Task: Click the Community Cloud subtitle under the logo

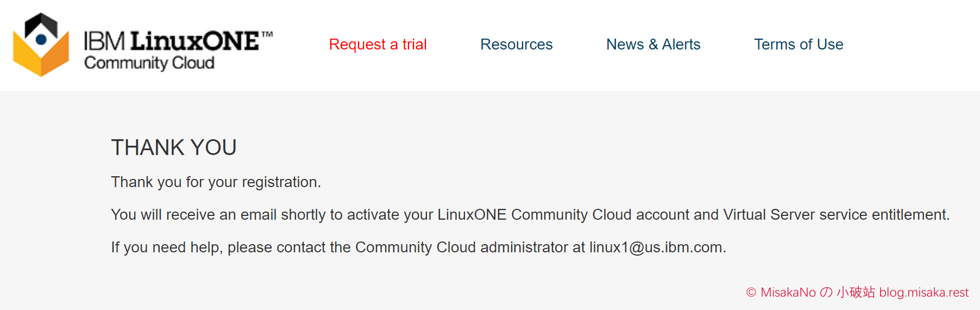Action: pos(149,63)
